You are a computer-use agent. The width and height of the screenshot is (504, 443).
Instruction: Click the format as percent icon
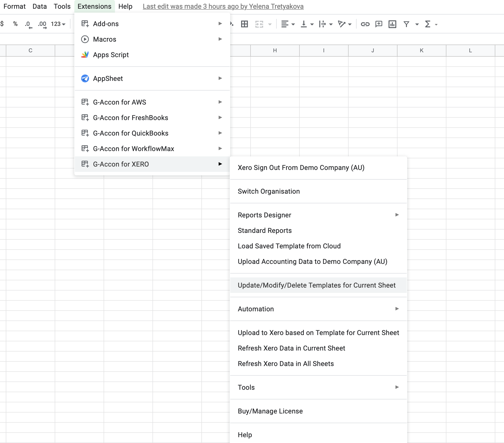tap(15, 24)
